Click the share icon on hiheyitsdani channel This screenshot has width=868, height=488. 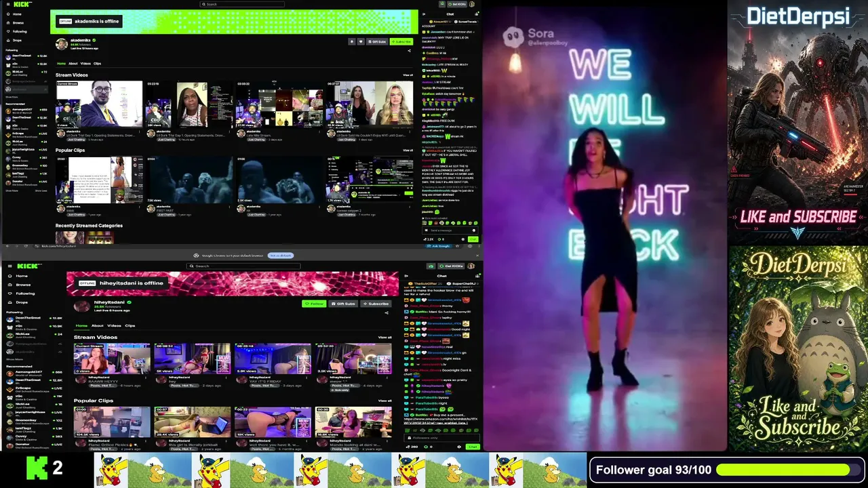[x=387, y=312]
